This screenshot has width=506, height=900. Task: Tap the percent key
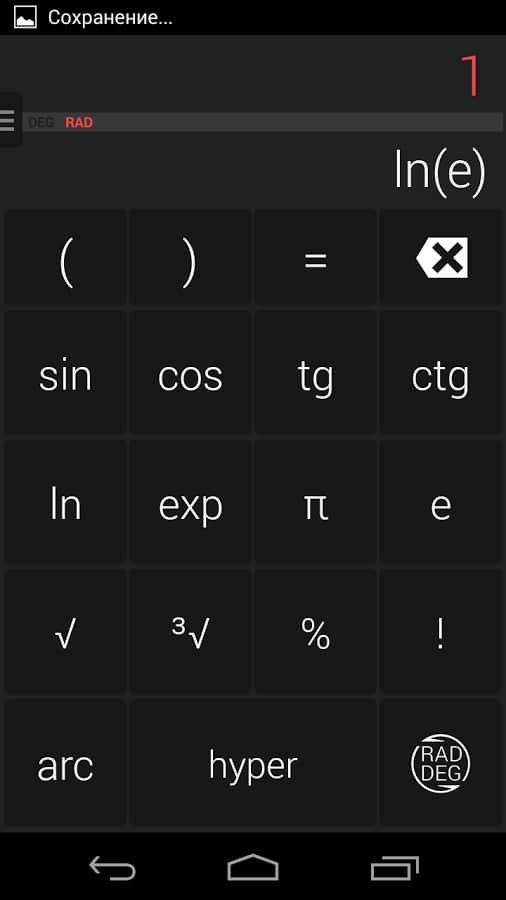[316, 632]
